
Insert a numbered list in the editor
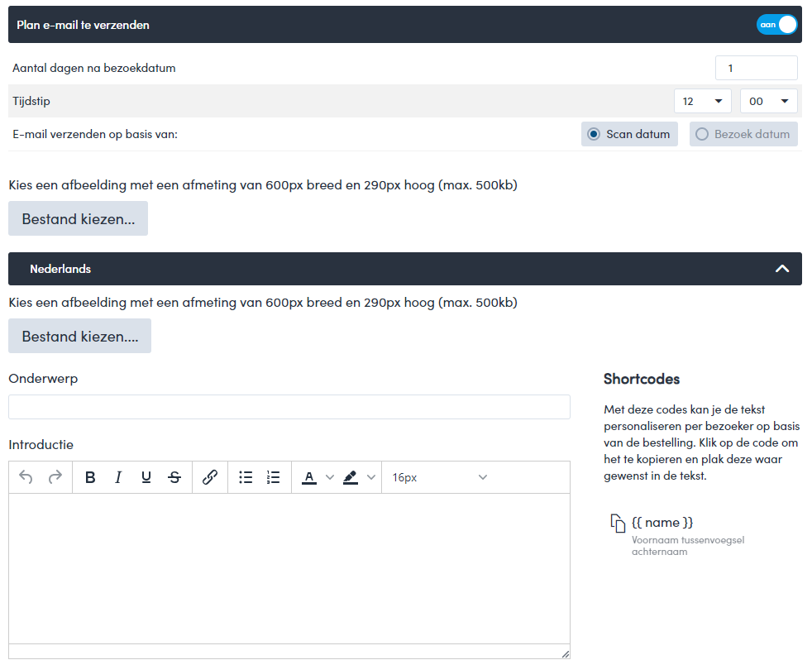[x=274, y=477]
